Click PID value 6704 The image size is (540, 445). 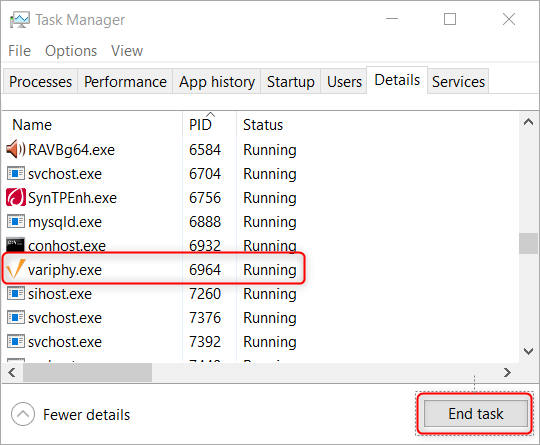point(205,174)
